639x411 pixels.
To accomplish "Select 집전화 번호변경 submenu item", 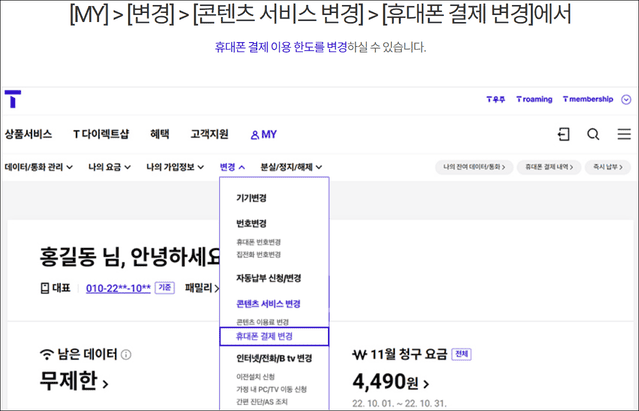I will coord(258,255).
